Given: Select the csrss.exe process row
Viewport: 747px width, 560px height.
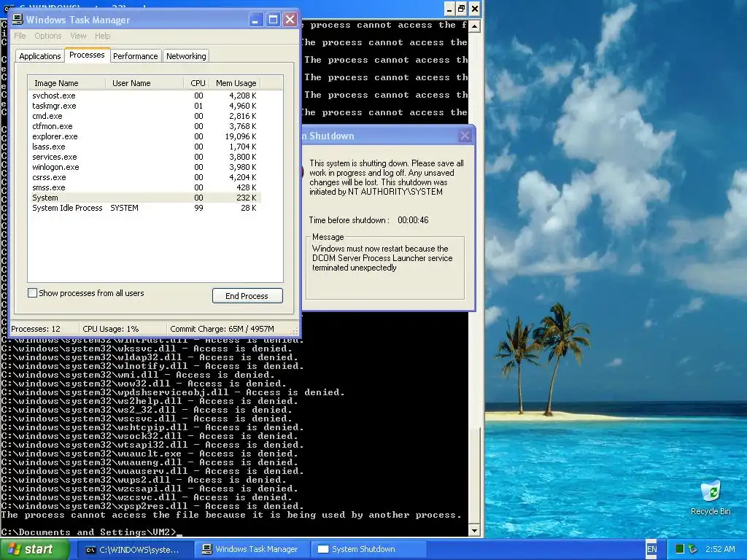Looking at the screenshot, I should click(x=144, y=177).
